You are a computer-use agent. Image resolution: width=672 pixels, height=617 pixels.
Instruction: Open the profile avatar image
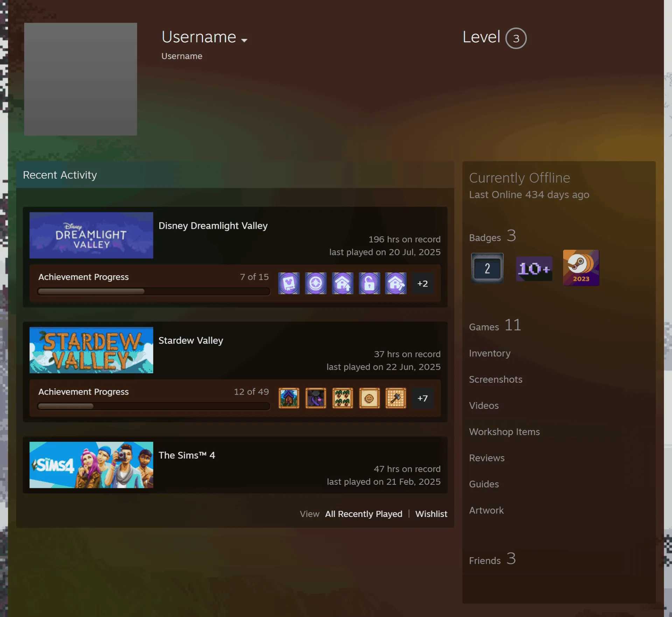tap(80, 79)
